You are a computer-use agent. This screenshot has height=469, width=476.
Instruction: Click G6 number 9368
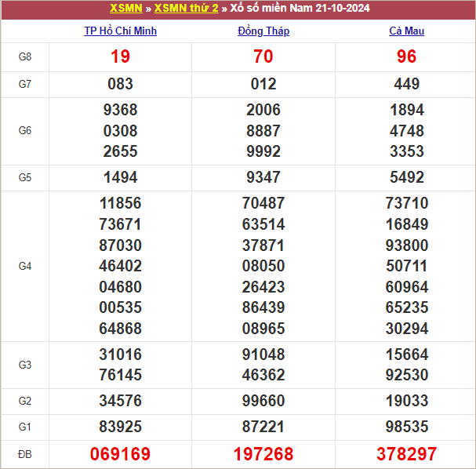[x=120, y=110]
